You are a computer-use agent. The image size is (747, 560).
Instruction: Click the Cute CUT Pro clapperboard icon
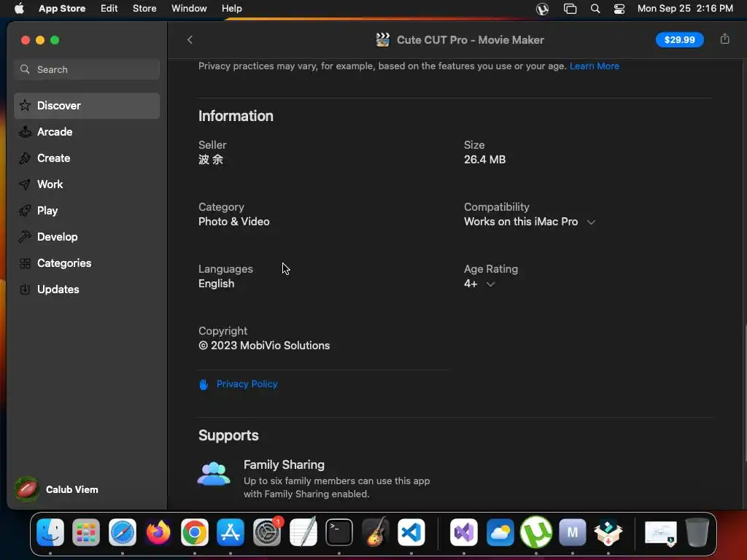click(382, 39)
